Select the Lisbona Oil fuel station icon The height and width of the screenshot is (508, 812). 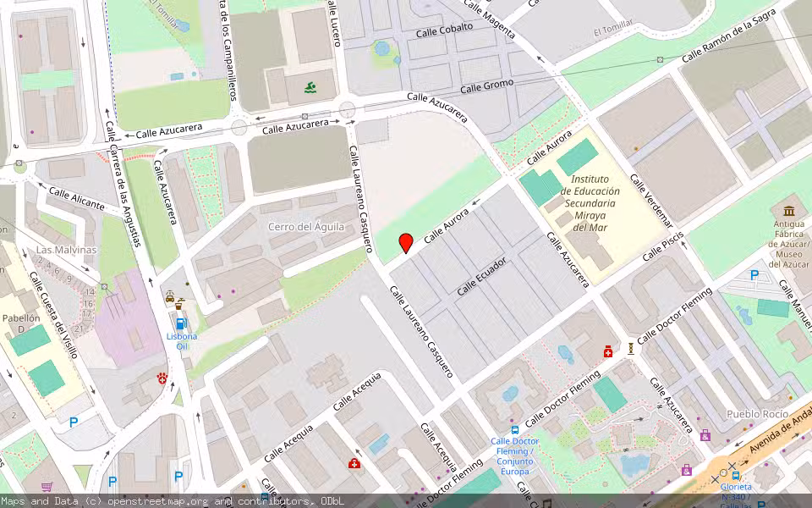[179, 323]
